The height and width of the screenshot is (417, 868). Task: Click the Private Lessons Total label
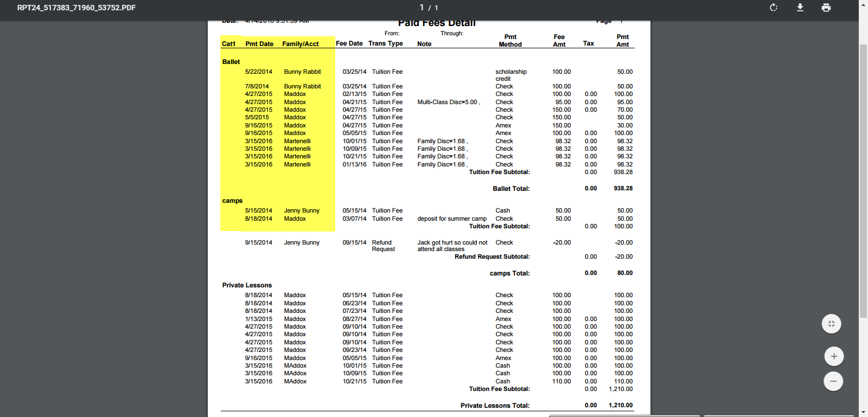tap(495, 406)
